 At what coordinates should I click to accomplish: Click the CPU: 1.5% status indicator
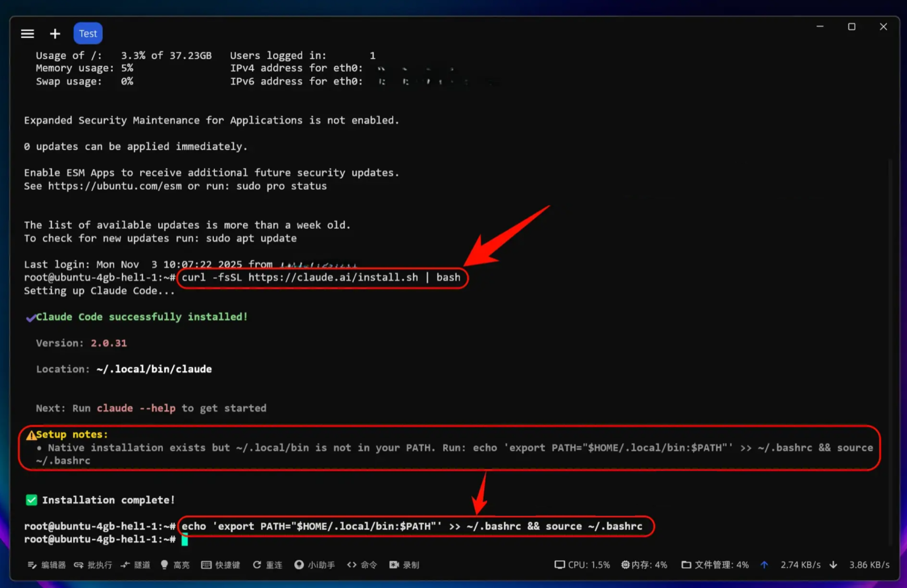tap(582, 565)
